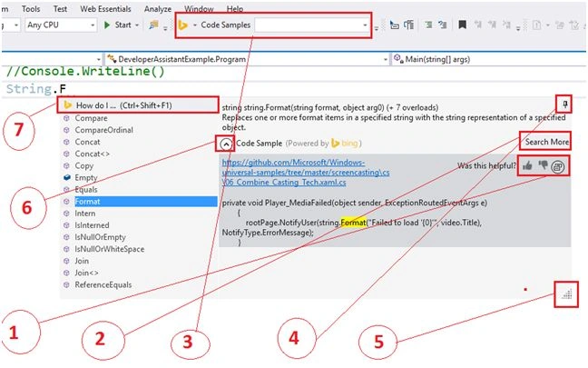Select Join<> in the IntelliSense list
Image resolution: width=588 pixels, height=368 pixels.
86,273
